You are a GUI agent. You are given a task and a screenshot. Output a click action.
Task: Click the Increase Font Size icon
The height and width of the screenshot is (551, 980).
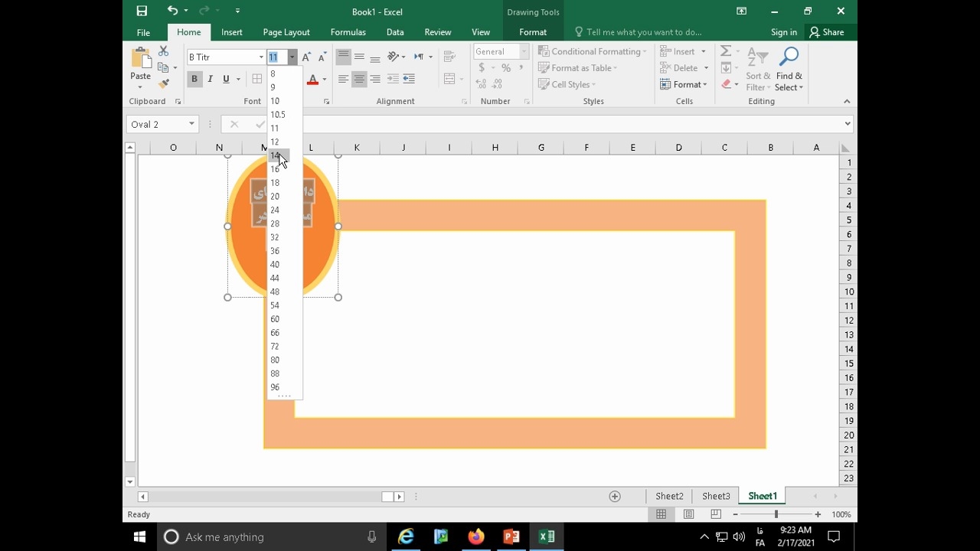(x=306, y=57)
